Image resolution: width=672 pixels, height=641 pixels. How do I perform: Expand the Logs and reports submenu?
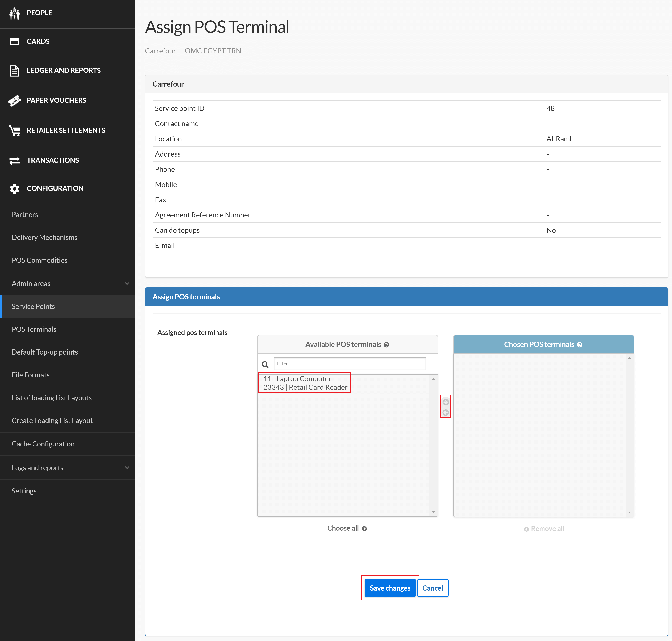pos(127,467)
